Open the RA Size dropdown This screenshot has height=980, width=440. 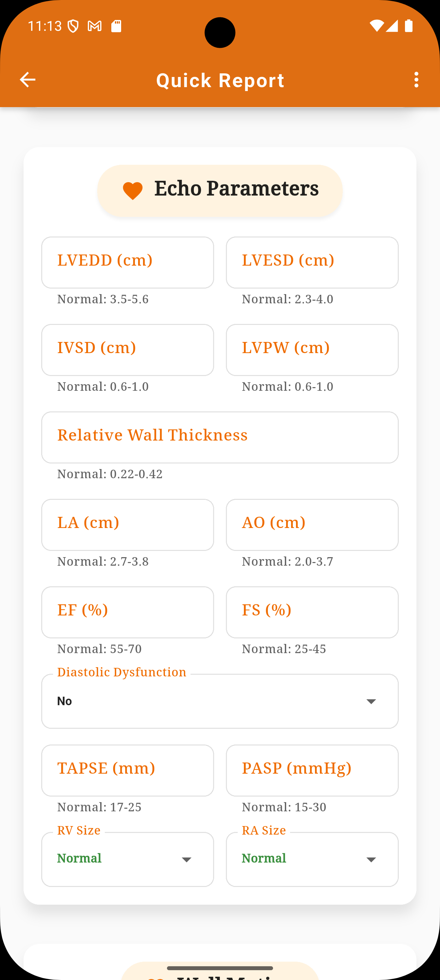(x=312, y=859)
